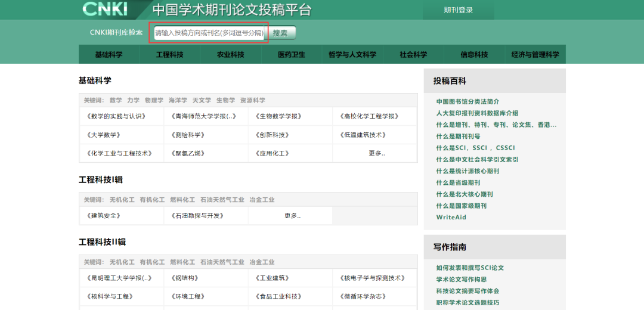Open 什么是统计源核心期刊 link
The width and height of the screenshot is (644, 310).
468,171
